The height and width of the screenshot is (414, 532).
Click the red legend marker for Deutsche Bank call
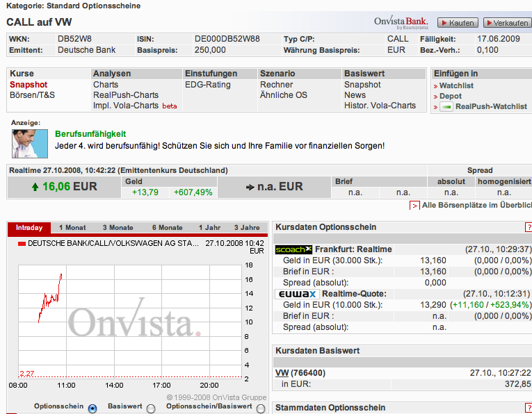22,244
